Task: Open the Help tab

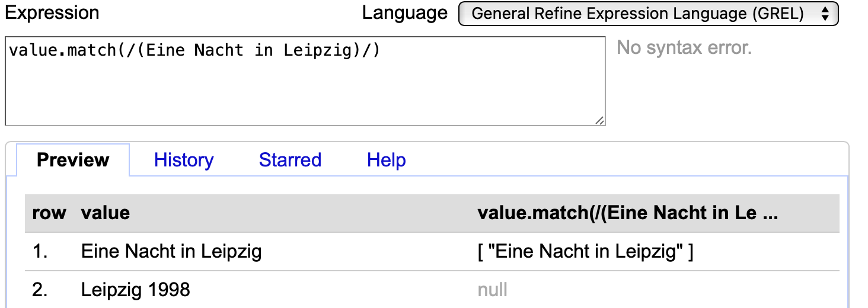Action: [387, 160]
